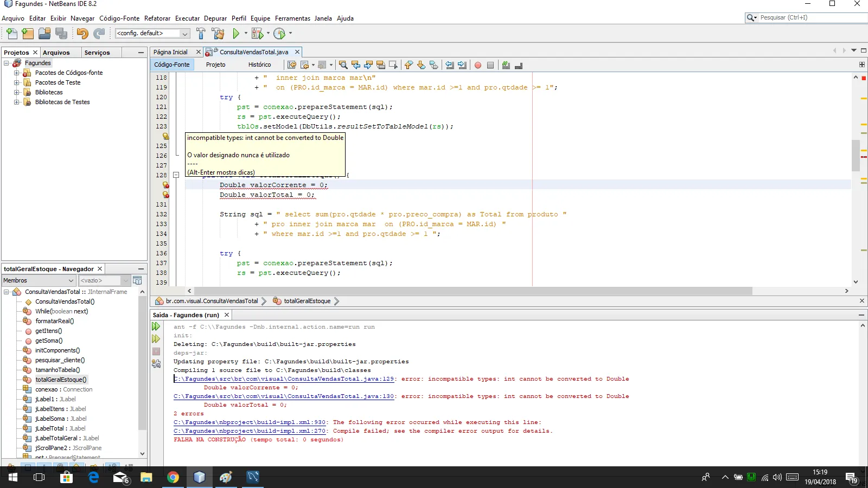Click the Build Project hammer icon

pyautogui.click(x=201, y=34)
